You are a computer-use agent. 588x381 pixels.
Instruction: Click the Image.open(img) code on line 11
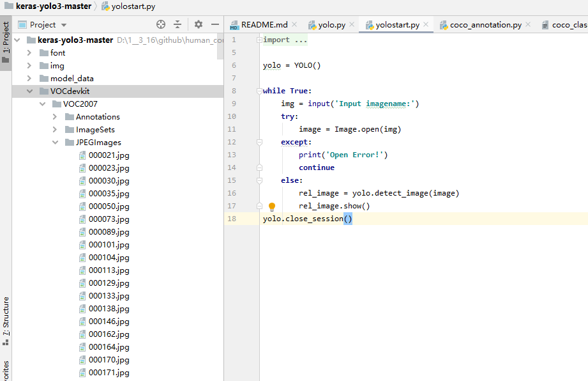(368, 129)
